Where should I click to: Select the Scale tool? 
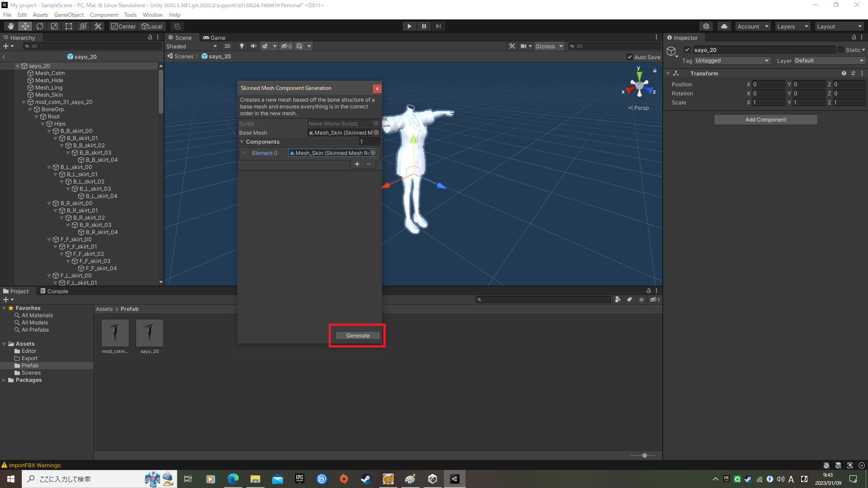pos(54,26)
